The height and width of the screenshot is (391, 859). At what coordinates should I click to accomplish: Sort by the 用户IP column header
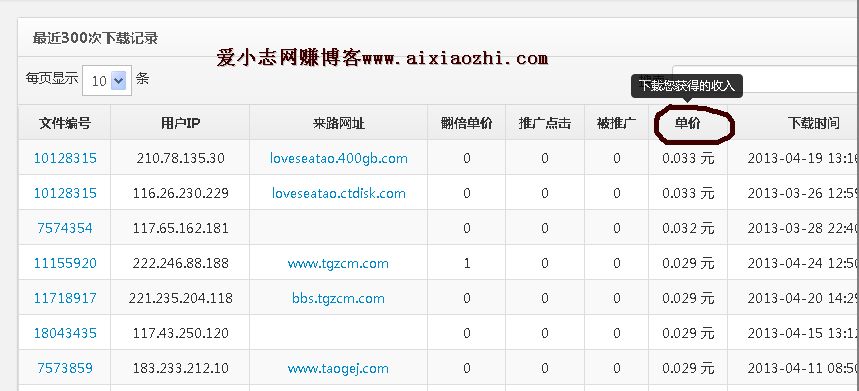(180, 123)
